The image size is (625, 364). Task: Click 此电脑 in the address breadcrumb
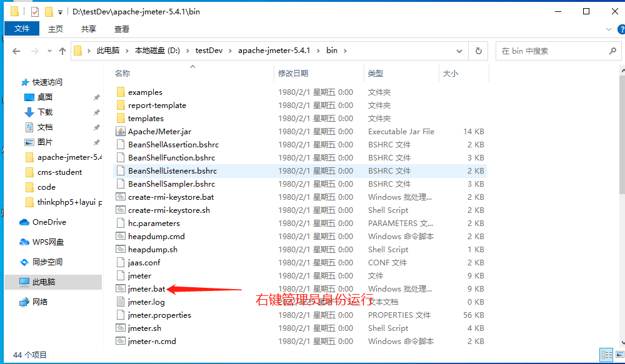point(108,51)
